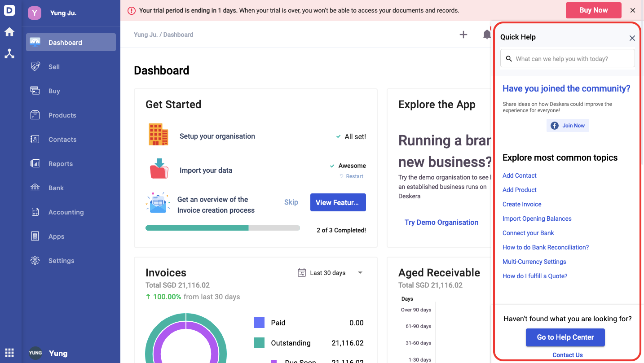
Task: Click the Quick Help search field
Action: click(568, 58)
